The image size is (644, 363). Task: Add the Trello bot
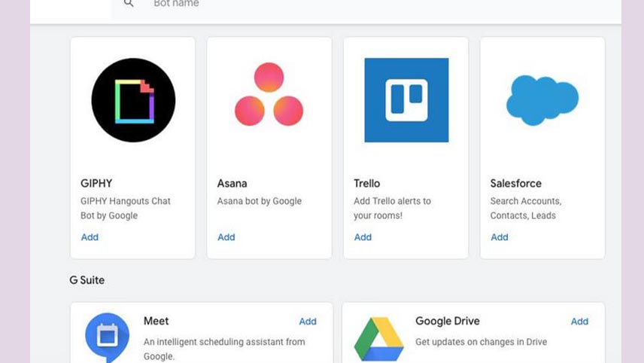pyautogui.click(x=363, y=237)
